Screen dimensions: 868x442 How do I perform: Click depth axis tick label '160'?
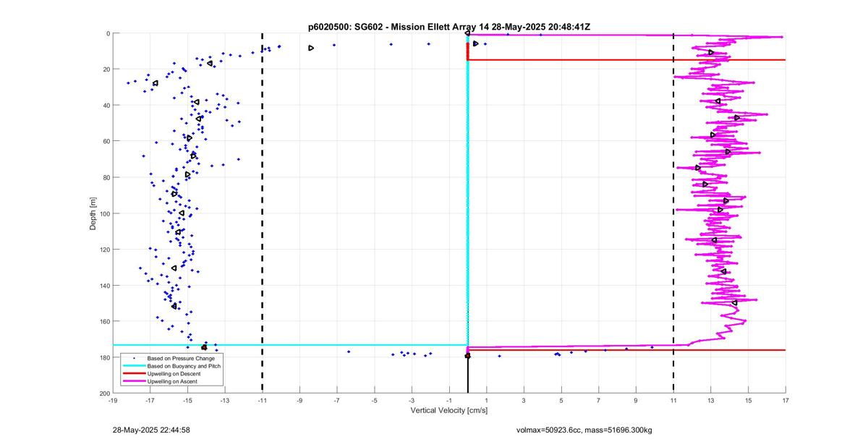pyautogui.click(x=104, y=321)
